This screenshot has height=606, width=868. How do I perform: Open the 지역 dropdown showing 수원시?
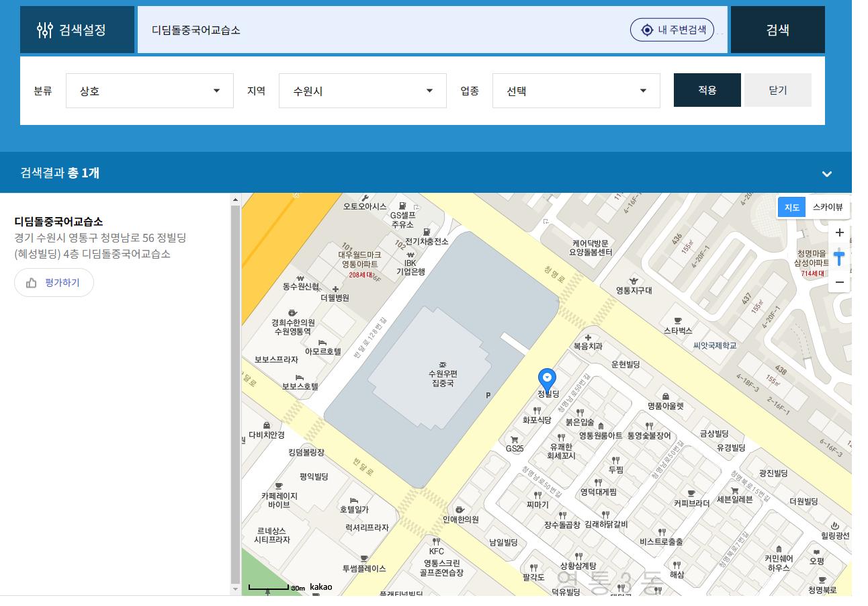click(x=362, y=91)
